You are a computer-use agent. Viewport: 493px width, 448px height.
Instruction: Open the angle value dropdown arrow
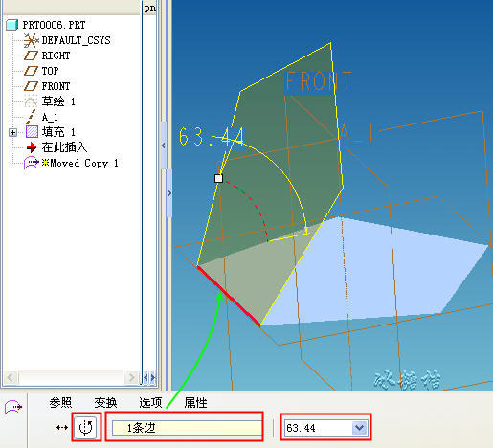point(360,428)
